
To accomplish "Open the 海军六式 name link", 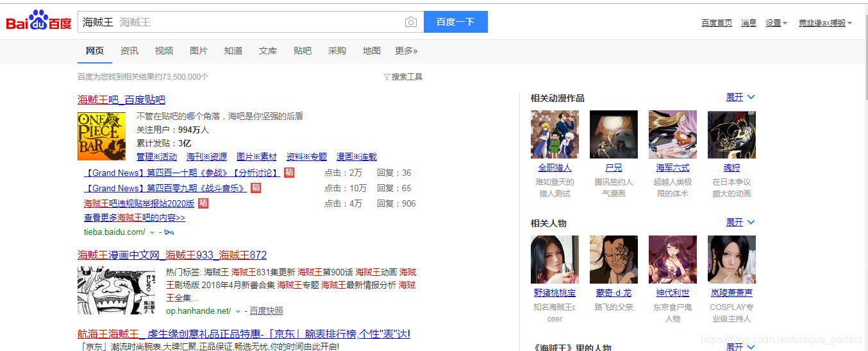I will (672, 167).
